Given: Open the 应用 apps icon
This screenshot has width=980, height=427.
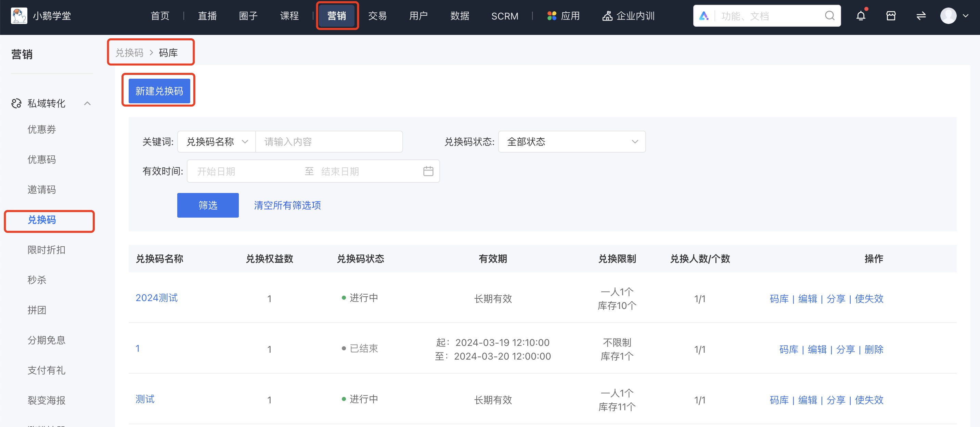Looking at the screenshot, I should pyautogui.click(x=552, y=16).
